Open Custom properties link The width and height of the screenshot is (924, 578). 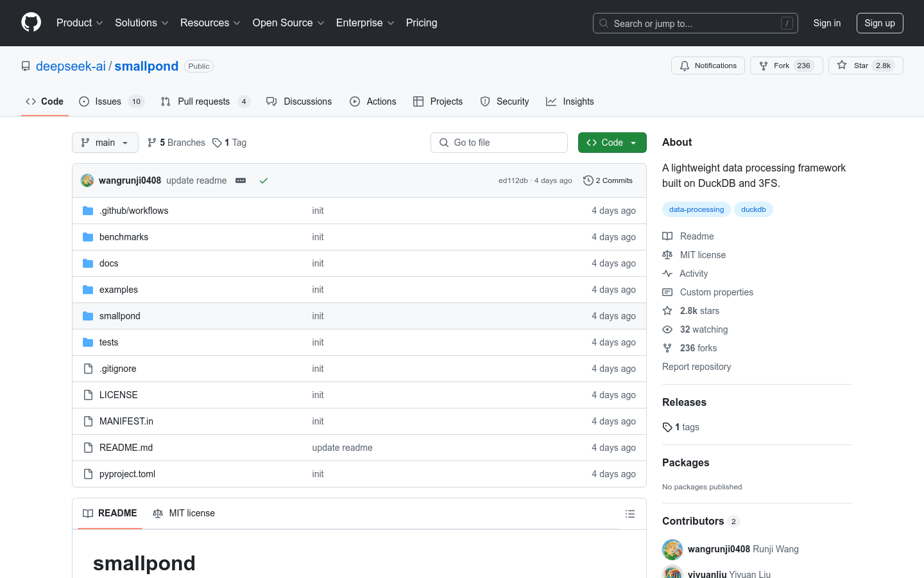point(708,292)
